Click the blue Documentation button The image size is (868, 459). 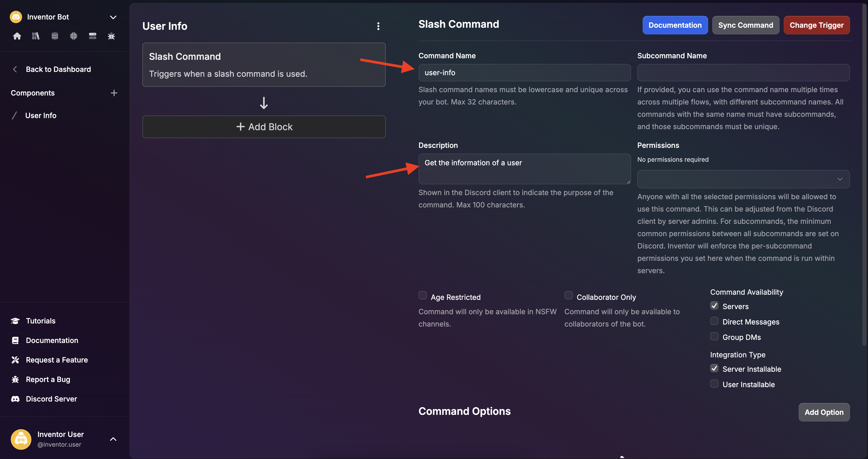point(675,25)
